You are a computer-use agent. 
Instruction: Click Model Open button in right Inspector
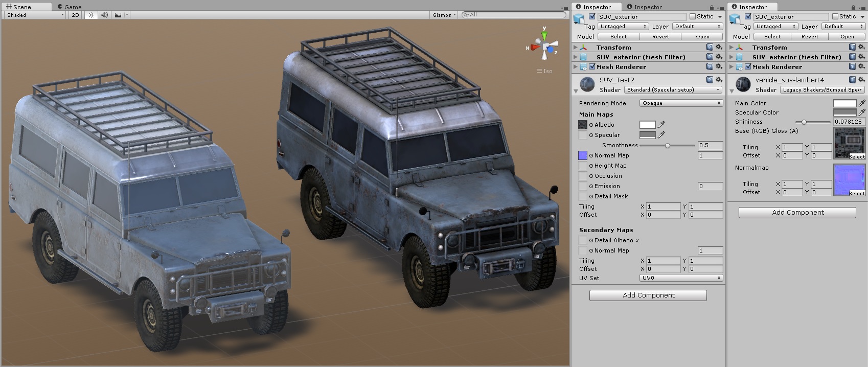pyautogui.click(x=847, y=36)
